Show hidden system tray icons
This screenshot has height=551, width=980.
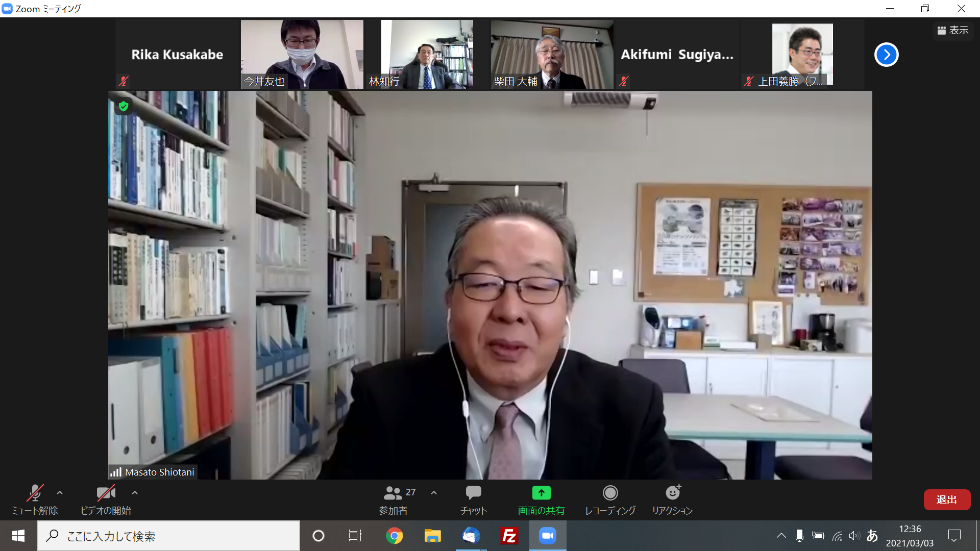(x=781, y=536)
